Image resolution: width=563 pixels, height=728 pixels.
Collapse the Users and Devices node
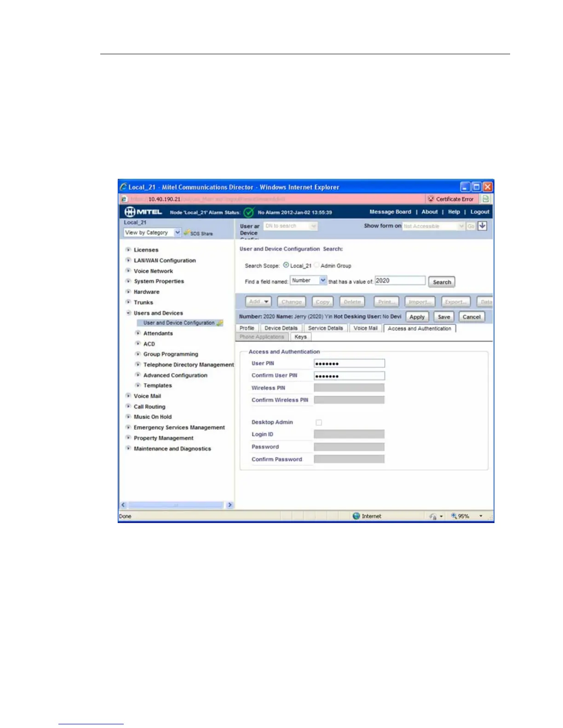pos(128,313)
